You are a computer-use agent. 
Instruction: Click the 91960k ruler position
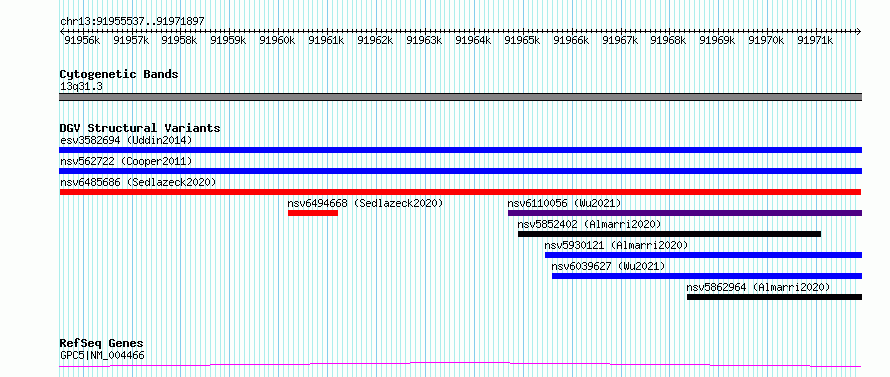click(x=278, y=40)
